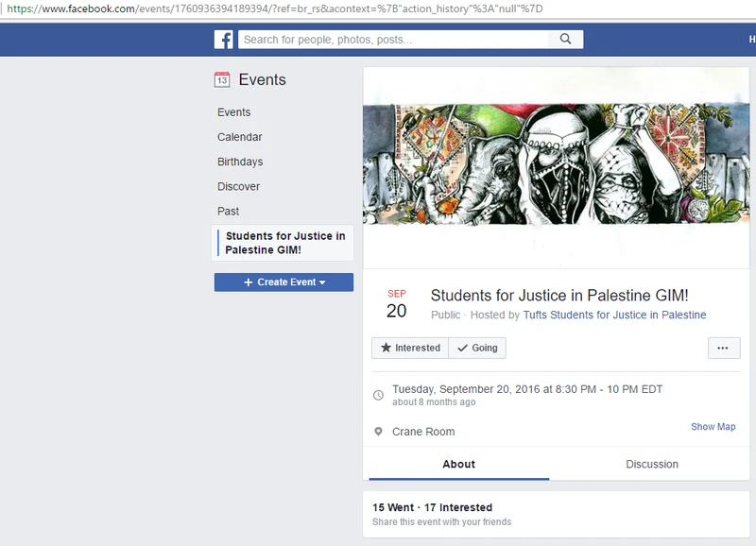Click the about 8 months ago text
Viewport: 756px width, 546px height.
coord(434,401)
